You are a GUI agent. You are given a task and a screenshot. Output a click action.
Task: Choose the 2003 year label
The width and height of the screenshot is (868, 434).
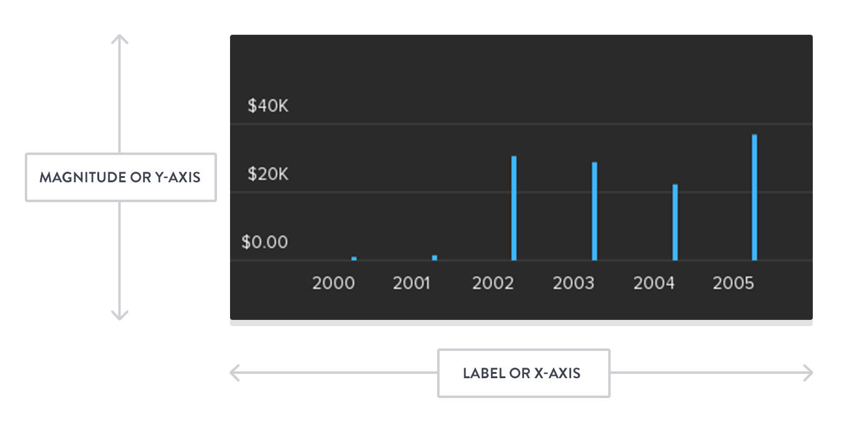point(573,283)
